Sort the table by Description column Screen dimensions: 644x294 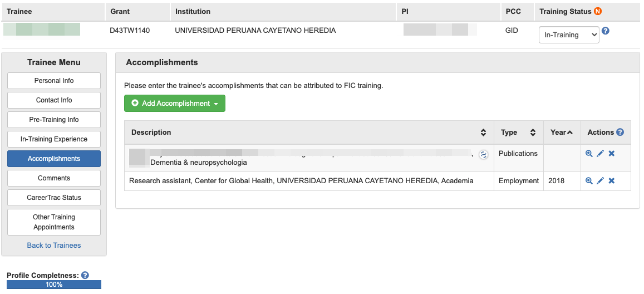[x=483, y=133]
